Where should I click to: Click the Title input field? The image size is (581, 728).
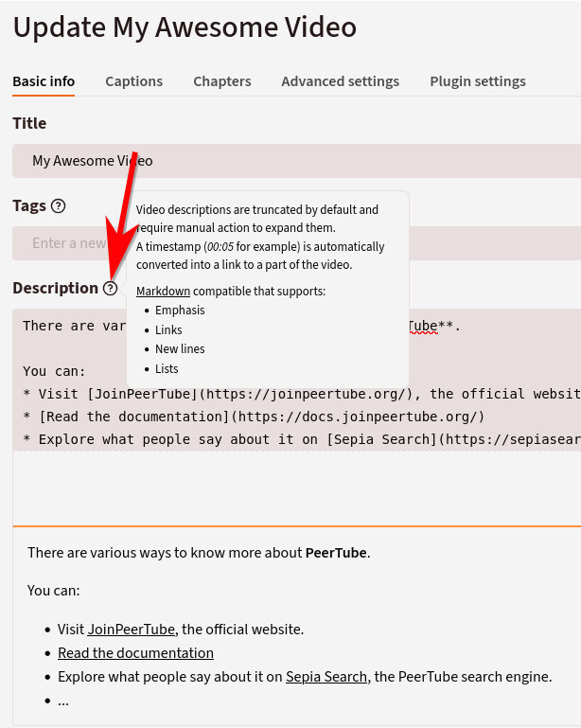pyautogui.click(x=297, y=161)
